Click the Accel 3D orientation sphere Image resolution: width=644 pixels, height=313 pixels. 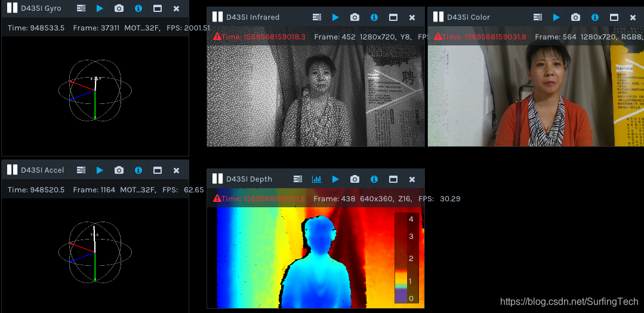(x=95, y=251)
